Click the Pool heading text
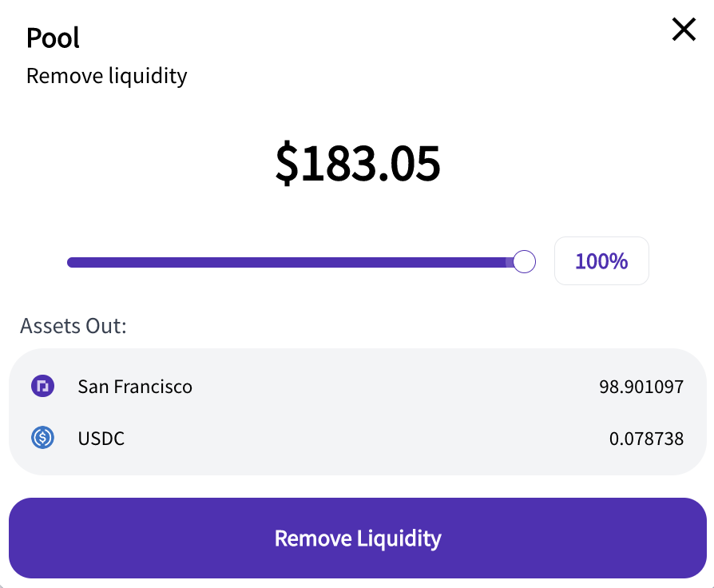The height and width of the screenshot is (588, 714). 53,38
